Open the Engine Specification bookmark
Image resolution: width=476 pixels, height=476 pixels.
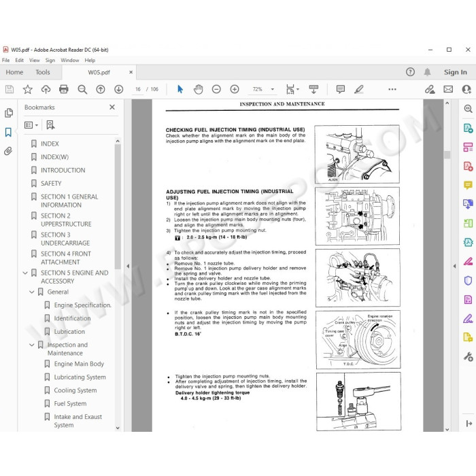[82, 305]
